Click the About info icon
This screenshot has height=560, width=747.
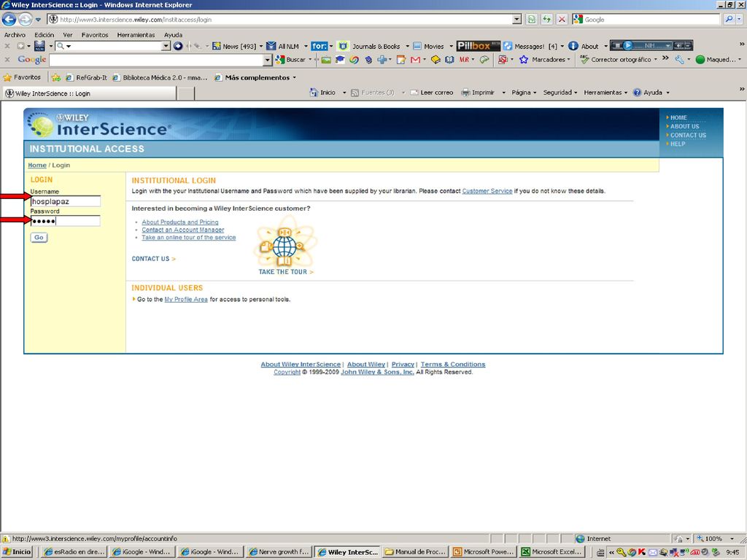[x=573, y=46]
